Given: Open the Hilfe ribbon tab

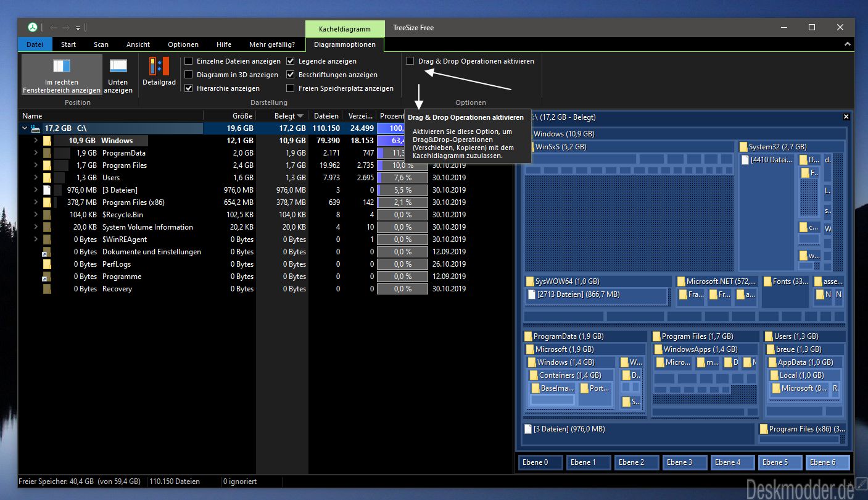Looking at the screenshot, I should (x=224, y=44).
